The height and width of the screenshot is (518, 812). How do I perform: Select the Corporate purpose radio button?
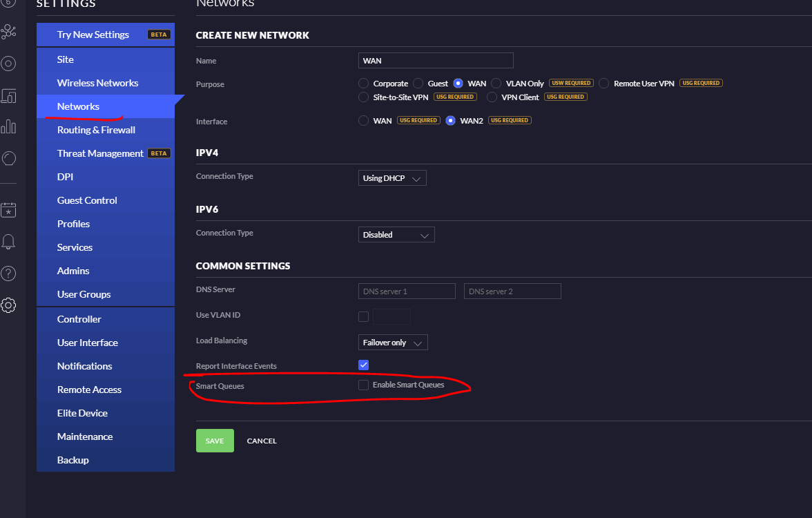click(364, 84)
